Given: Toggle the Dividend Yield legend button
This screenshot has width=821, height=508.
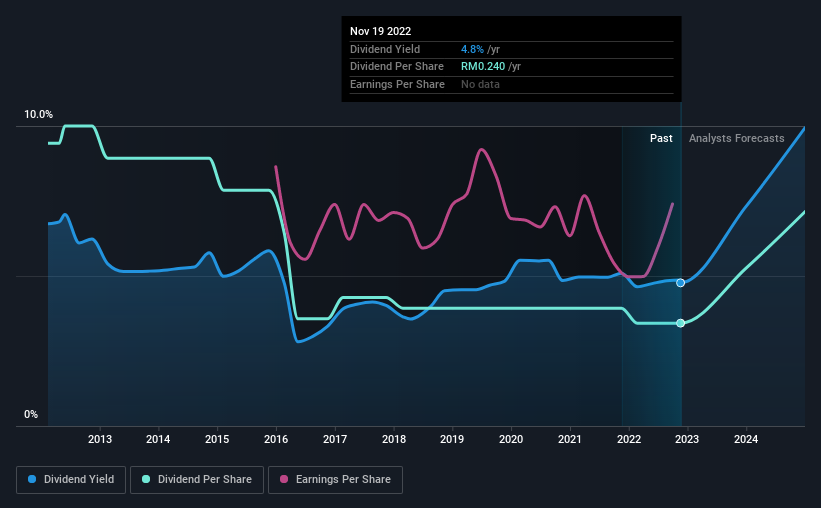Looking at the screenshot, I should (71, 480).
